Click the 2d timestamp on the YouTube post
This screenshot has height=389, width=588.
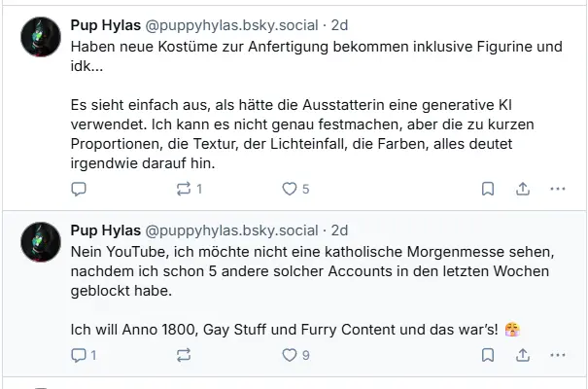tap(339, 230)
